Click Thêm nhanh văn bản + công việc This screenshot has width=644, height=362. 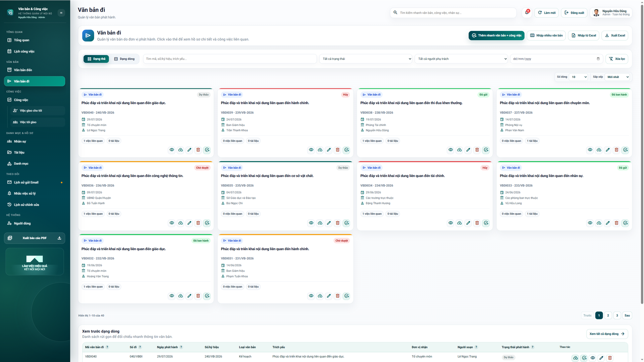[x=496, y=35]
